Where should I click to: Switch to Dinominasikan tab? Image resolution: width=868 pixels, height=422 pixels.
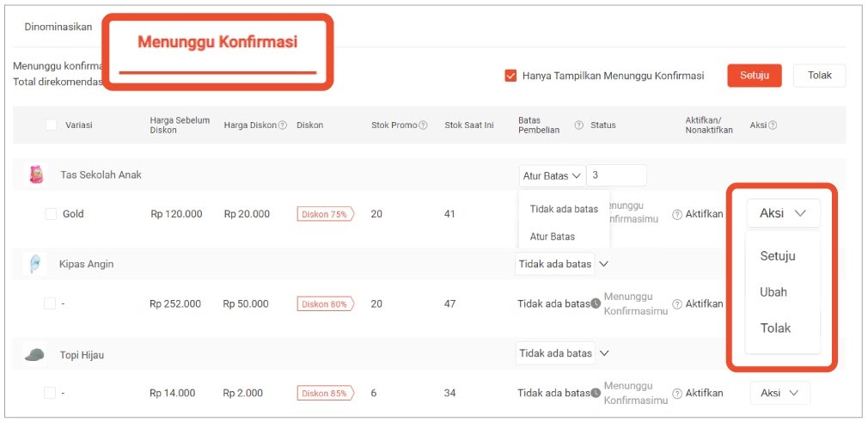[58, 28]
